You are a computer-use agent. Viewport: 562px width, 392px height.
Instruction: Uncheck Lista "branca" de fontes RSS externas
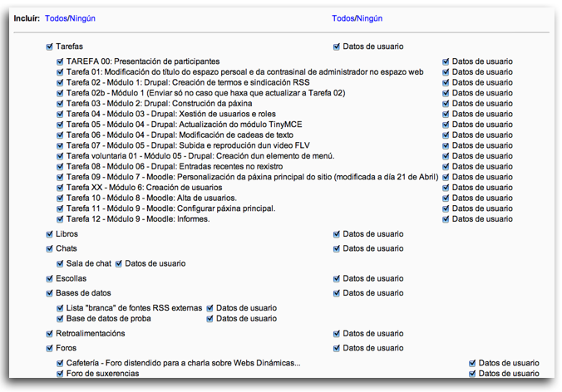click(x=60, y=308)
